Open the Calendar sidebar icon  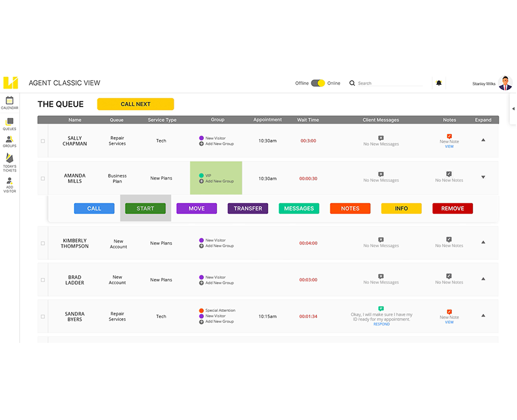(x=9, y=101)
